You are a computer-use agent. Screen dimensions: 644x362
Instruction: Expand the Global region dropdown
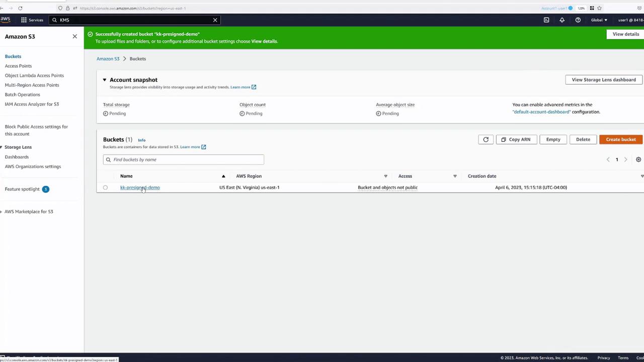pyautogui.click(x=599, y=20)
